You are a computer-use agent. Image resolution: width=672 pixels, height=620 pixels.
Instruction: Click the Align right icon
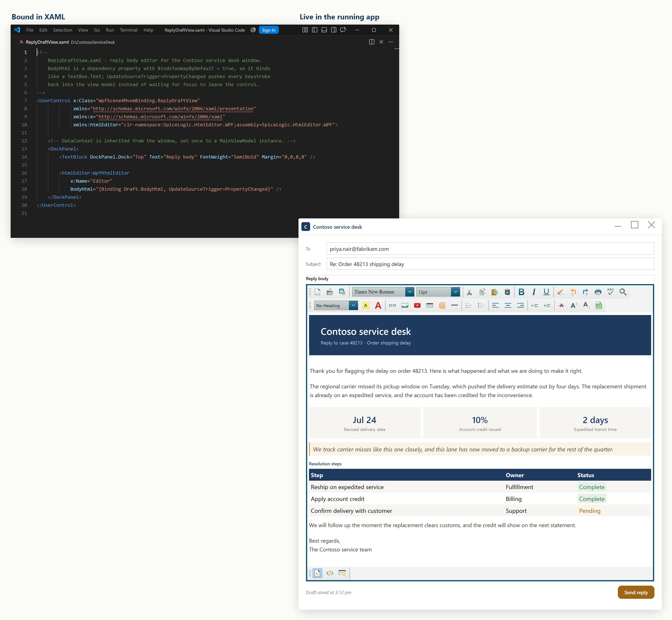tap(520, 305)
